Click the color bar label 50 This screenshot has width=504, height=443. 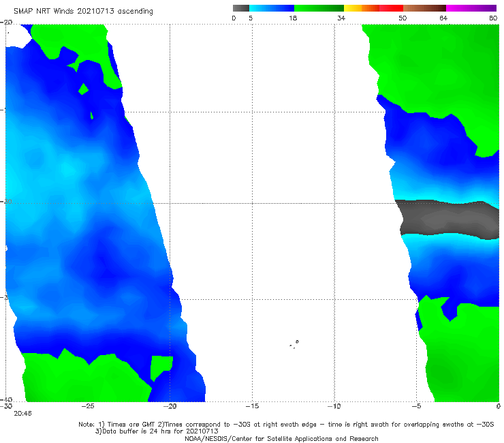403,18
